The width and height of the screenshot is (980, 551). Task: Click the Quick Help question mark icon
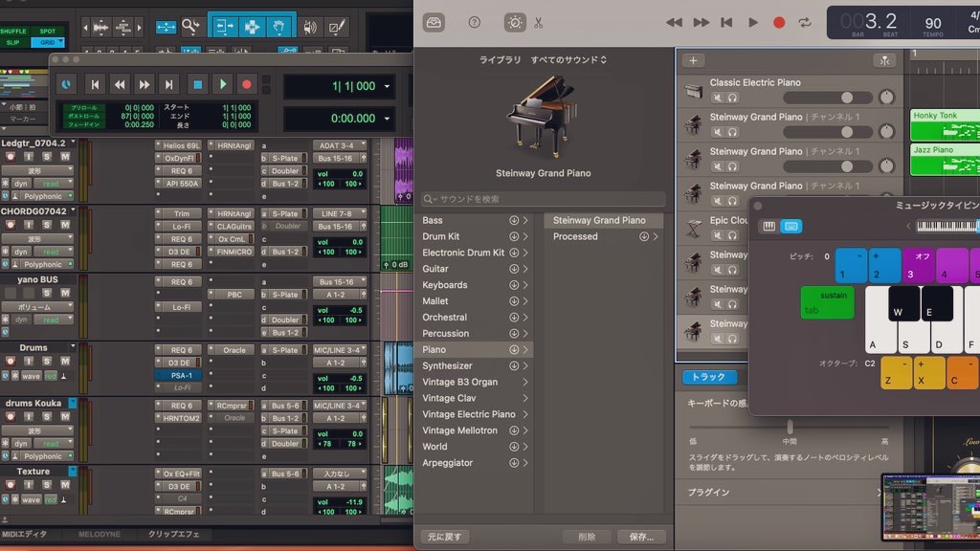click(475, 22)
